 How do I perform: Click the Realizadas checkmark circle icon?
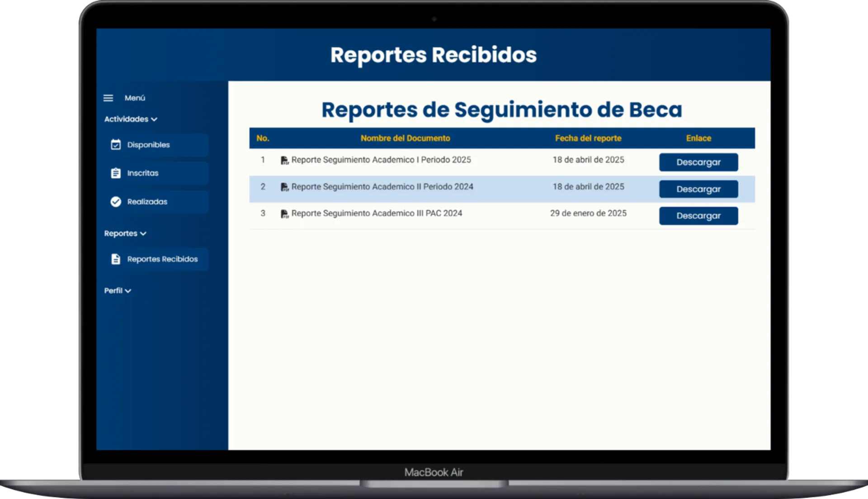[116, 202]
